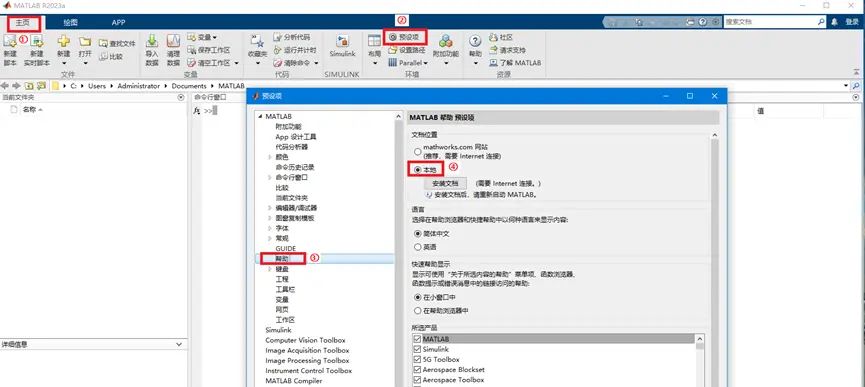865x387 pixels.
Task: Select 英语 (English) radio button
Action: (418, 247)
